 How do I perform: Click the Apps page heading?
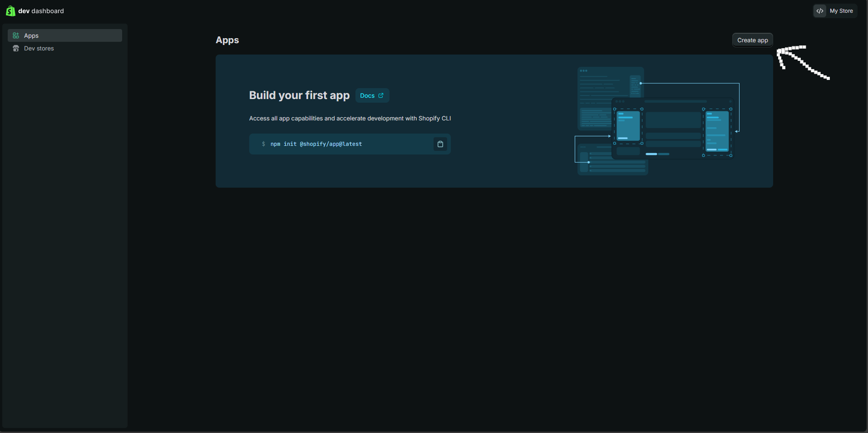(227, 40)
